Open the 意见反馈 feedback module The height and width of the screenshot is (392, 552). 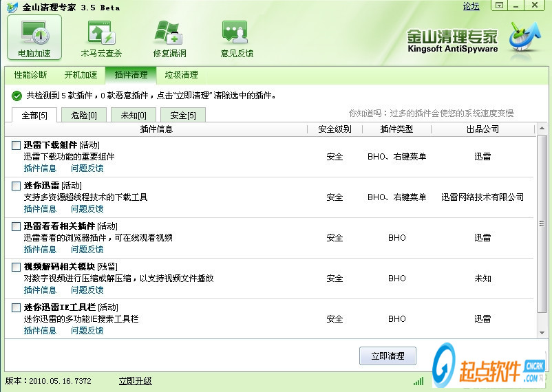point(237,39)
